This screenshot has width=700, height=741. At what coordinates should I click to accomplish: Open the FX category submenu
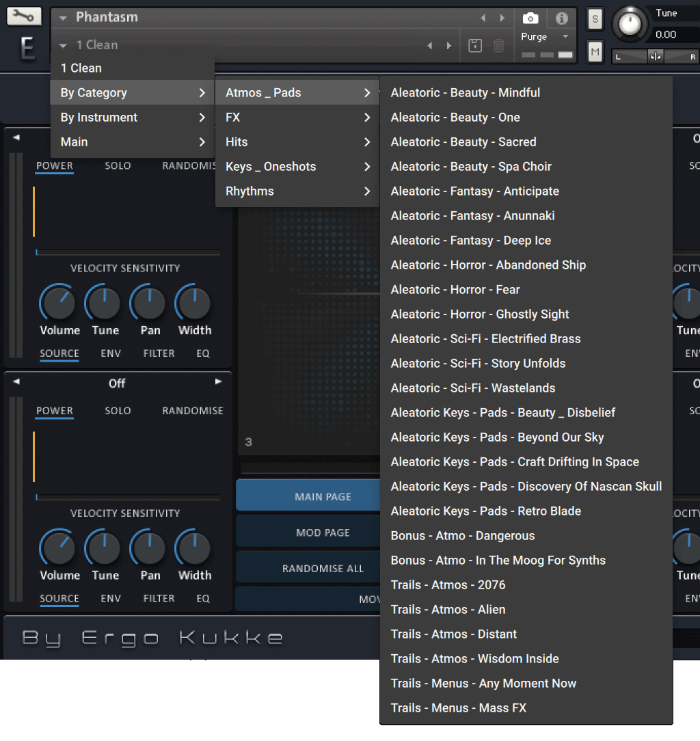[x=297, y=117]
